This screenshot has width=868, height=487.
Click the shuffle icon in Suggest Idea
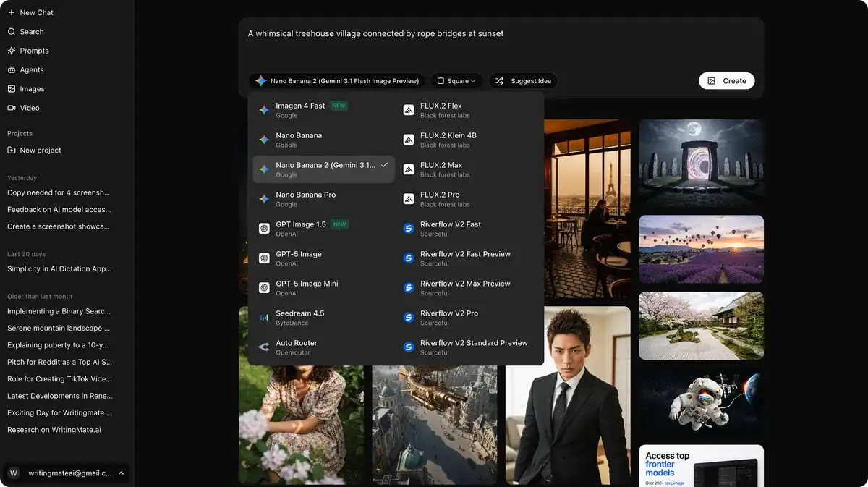[x=500, y=81]
